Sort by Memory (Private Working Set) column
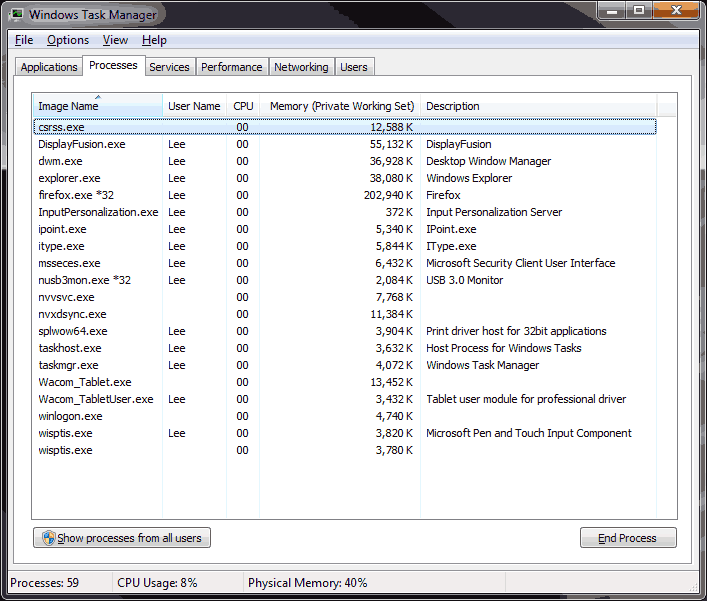707x601 pixels. 341,106
